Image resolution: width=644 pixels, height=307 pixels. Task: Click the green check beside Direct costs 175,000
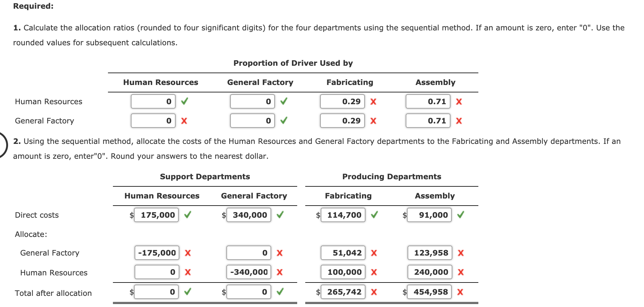(x=188, y=215)
